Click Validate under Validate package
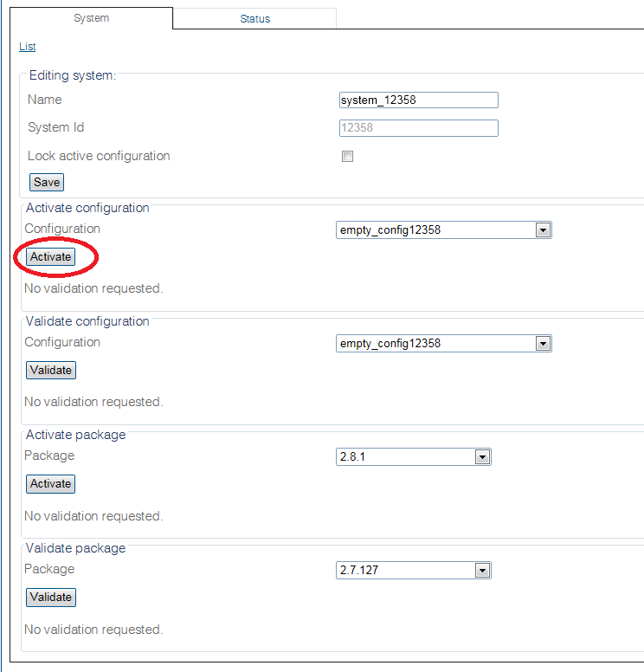Viewport: 644px width, 672px height. pos(50,598)
